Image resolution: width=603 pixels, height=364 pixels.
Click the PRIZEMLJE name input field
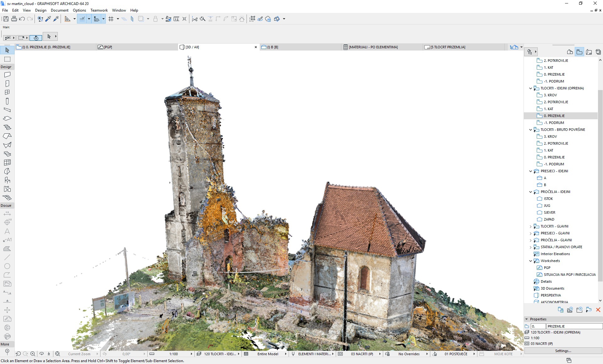point(574,326)
